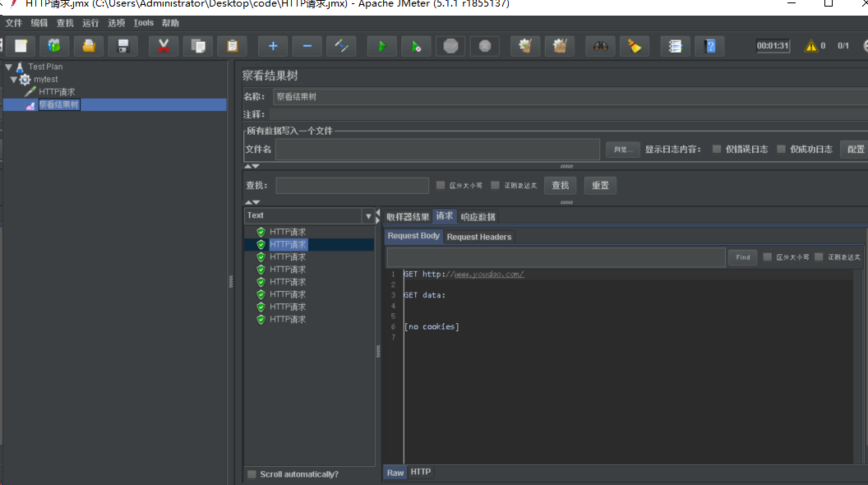The width and height of the screenshot is (868, 485).
Task: Select the first HTTP请求 result entry
Action: point(287,232)
